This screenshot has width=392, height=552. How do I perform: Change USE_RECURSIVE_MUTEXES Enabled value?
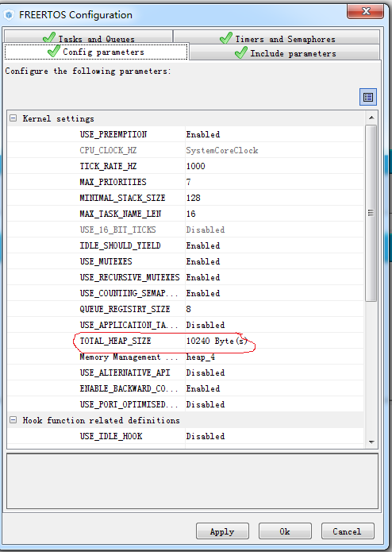203,277
